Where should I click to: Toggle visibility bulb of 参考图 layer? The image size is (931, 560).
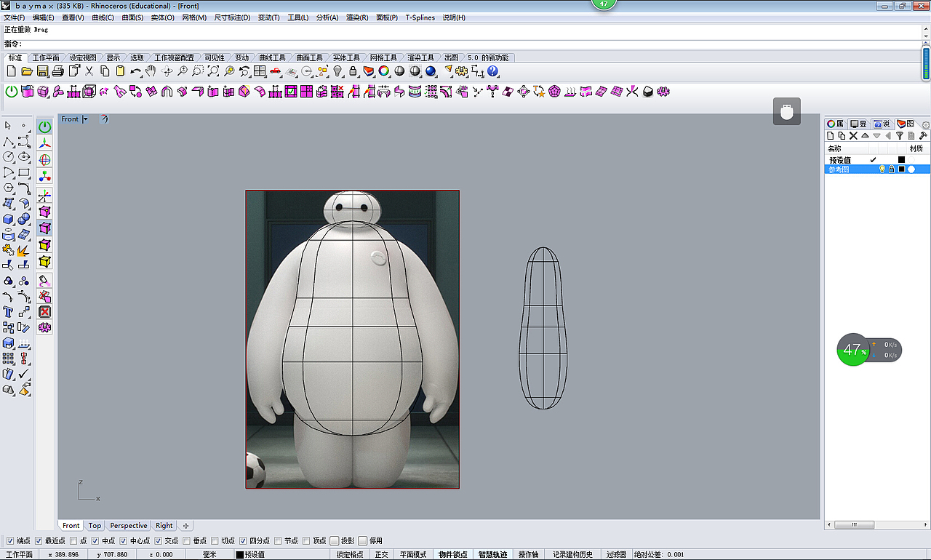[882, 169]
